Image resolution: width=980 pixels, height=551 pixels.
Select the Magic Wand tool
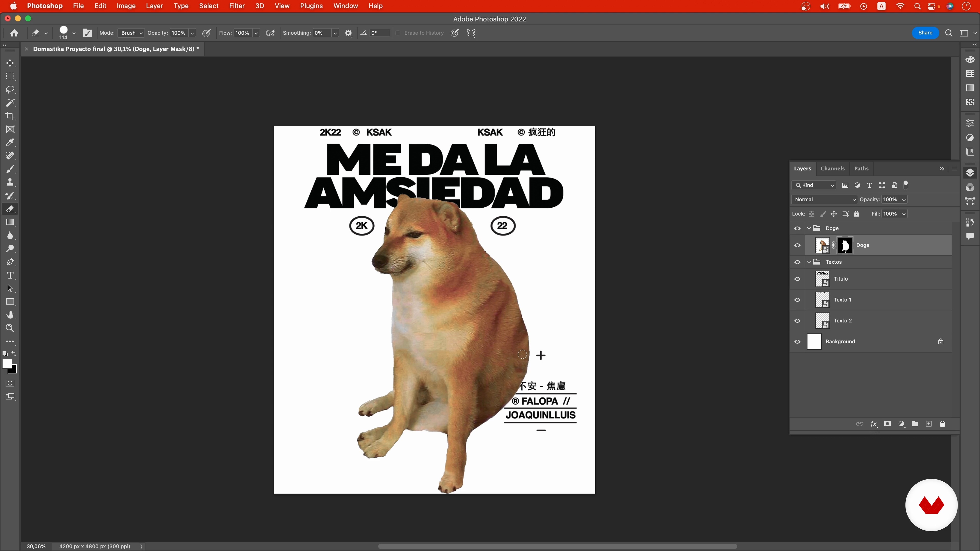click(10, 103)
